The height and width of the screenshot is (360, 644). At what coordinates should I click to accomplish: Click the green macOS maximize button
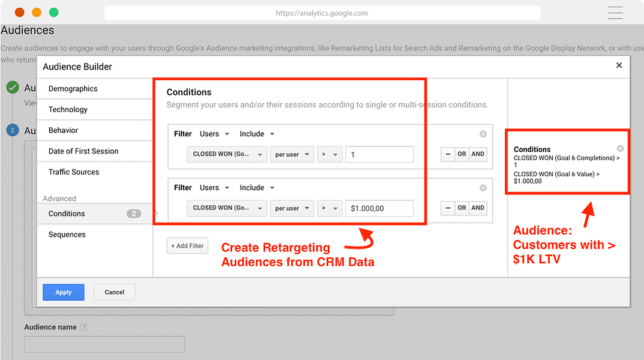(x=54, y=13)
